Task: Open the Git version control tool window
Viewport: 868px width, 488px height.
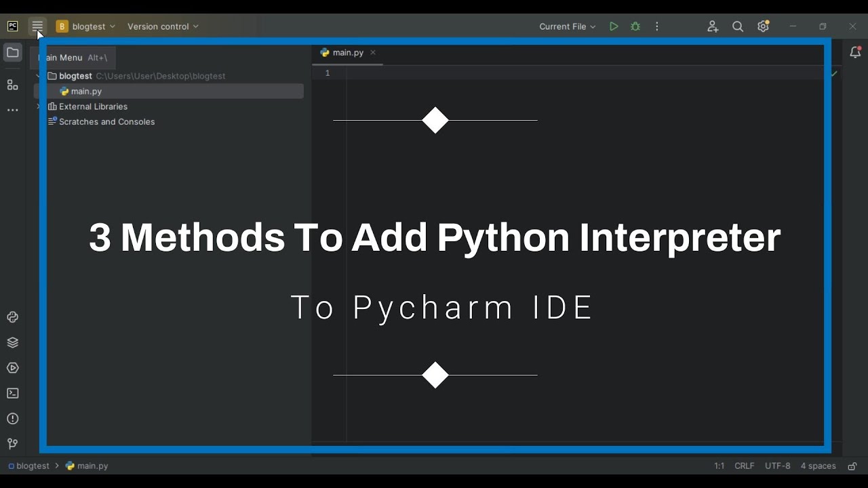Action: pos(12,444)
